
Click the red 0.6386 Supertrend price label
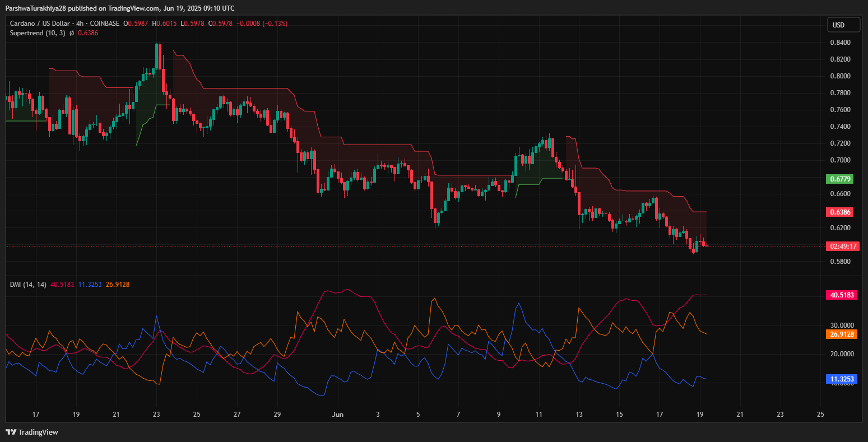click(840, 212)
